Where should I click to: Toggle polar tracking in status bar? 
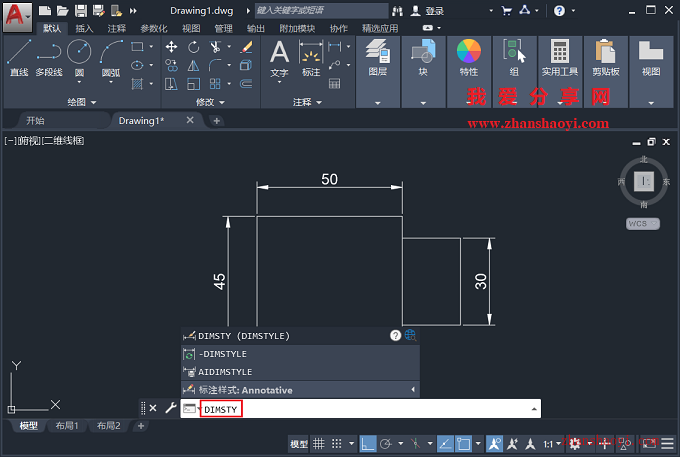point(386,444)
